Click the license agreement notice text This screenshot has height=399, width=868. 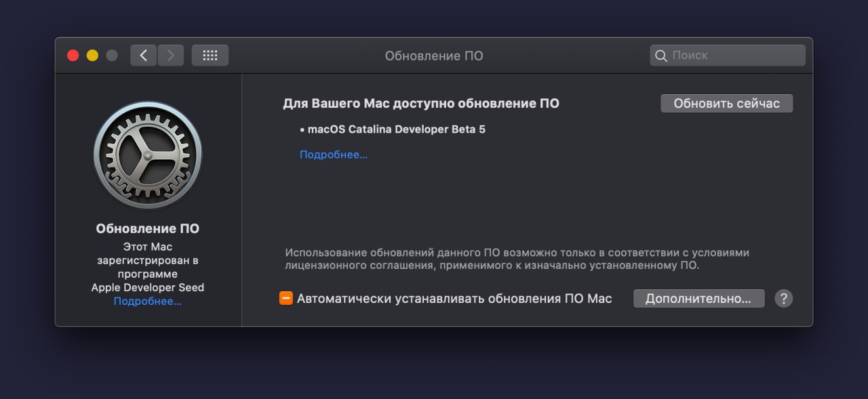[x=517, y=259]
